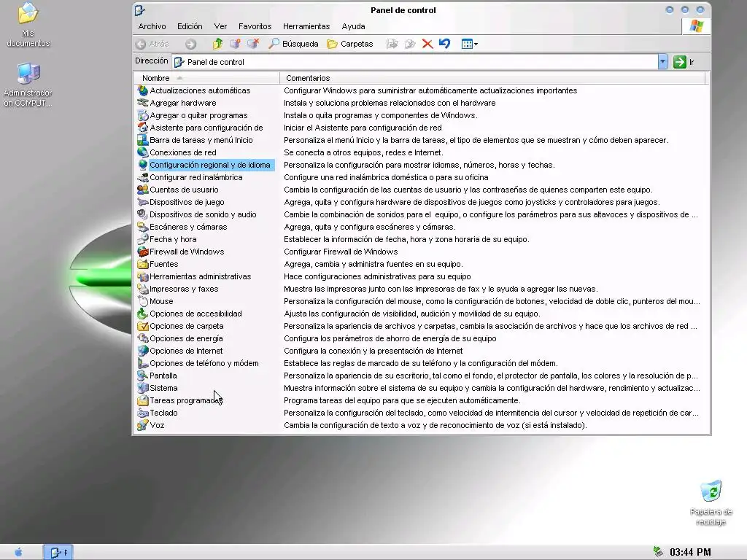Viewport: 747px width, 560px height.
Task: Click the Forward arrow button
Action: coord(190,44)
